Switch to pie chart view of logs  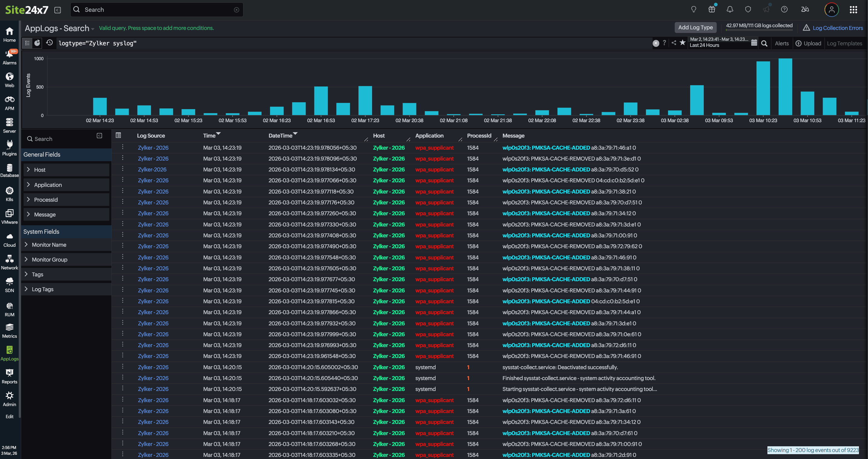[37, 43]
